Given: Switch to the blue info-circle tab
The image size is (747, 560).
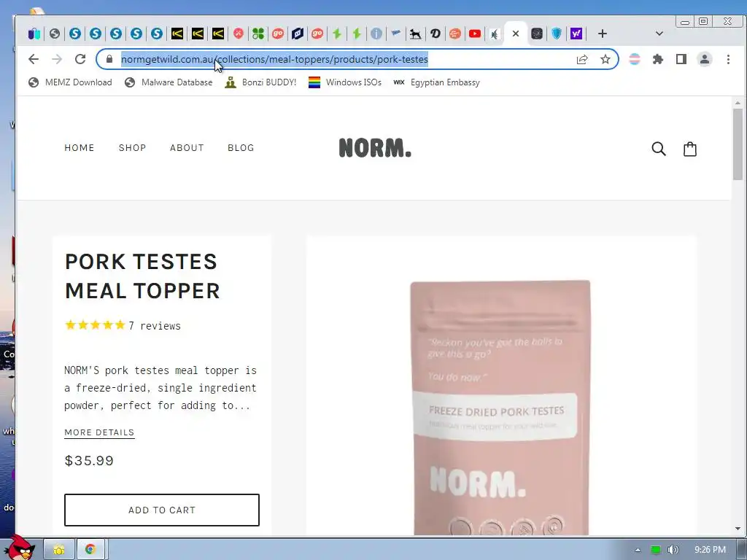Looking at the screenshot, I should point(376,34).
